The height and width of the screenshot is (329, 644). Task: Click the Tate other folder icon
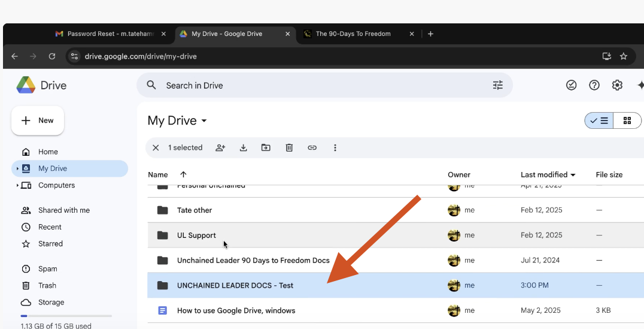click(163, 210)
